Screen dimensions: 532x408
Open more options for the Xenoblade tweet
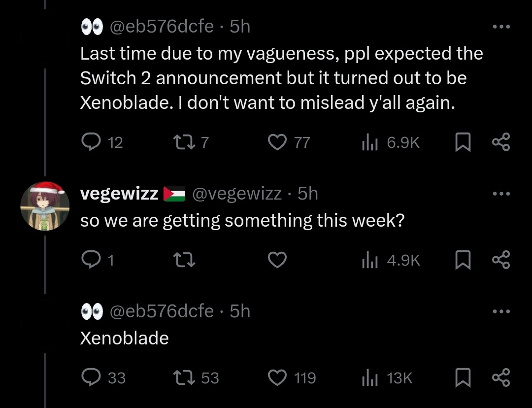[501, 311]
